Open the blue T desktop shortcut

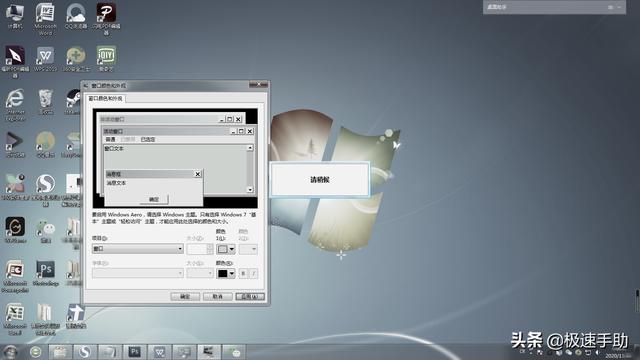[76, 316]
